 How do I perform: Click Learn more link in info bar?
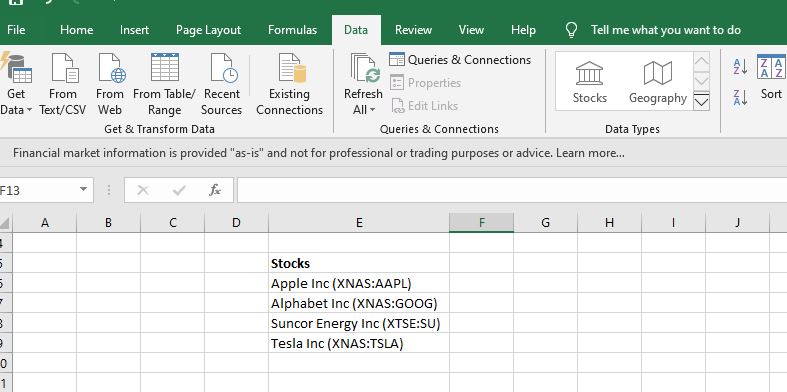click(x=590, y=153)
